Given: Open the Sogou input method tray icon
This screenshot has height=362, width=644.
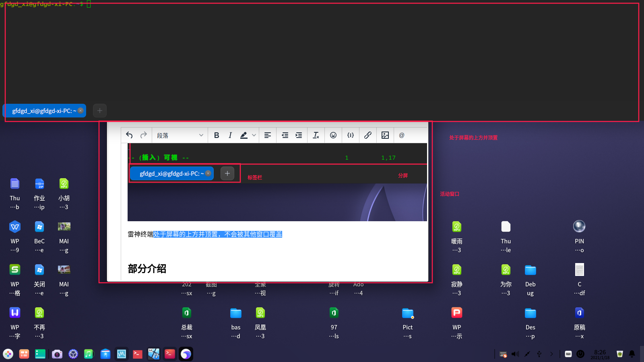Looking at the screenshot, I should (x=503, y=354).
